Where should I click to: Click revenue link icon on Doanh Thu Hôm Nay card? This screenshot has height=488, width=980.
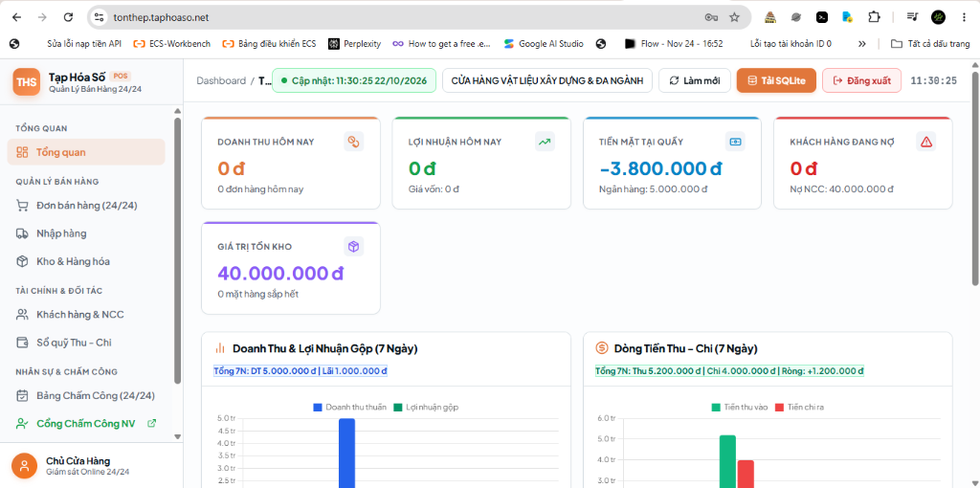pos(354,142)
